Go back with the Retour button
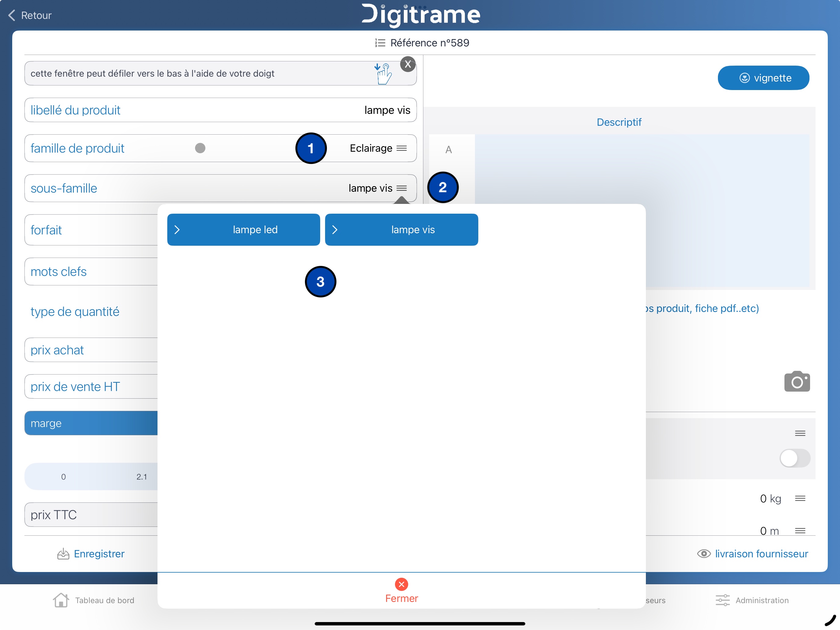This screenshot has height=630, width=840. (30, 15)
